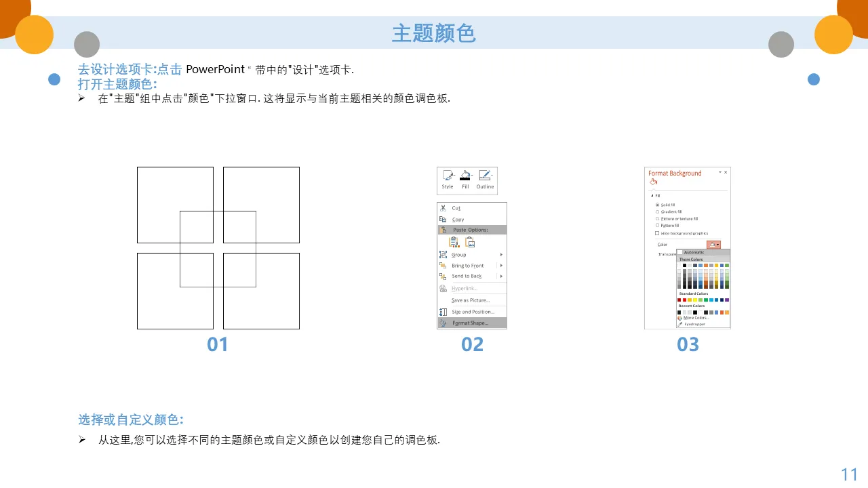Select the center overlapping square shape

pyautogui.click(x=218, y=249)
